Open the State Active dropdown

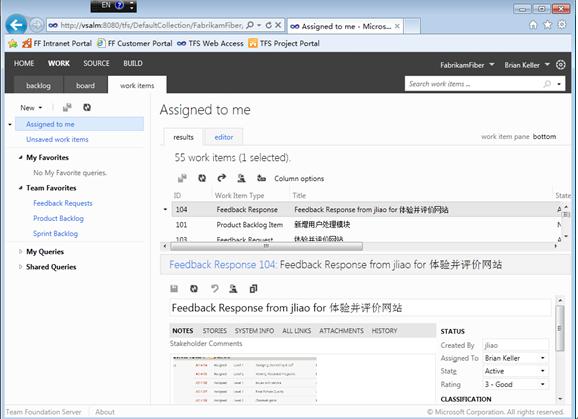point(543,371)
